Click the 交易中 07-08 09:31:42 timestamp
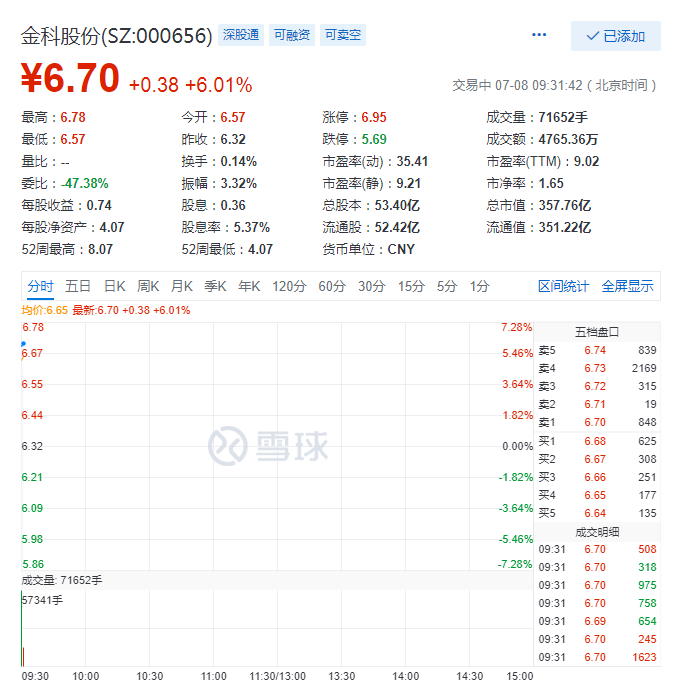Screen dimensions: 675x691 pyautogui.click(x=554, y=85)
